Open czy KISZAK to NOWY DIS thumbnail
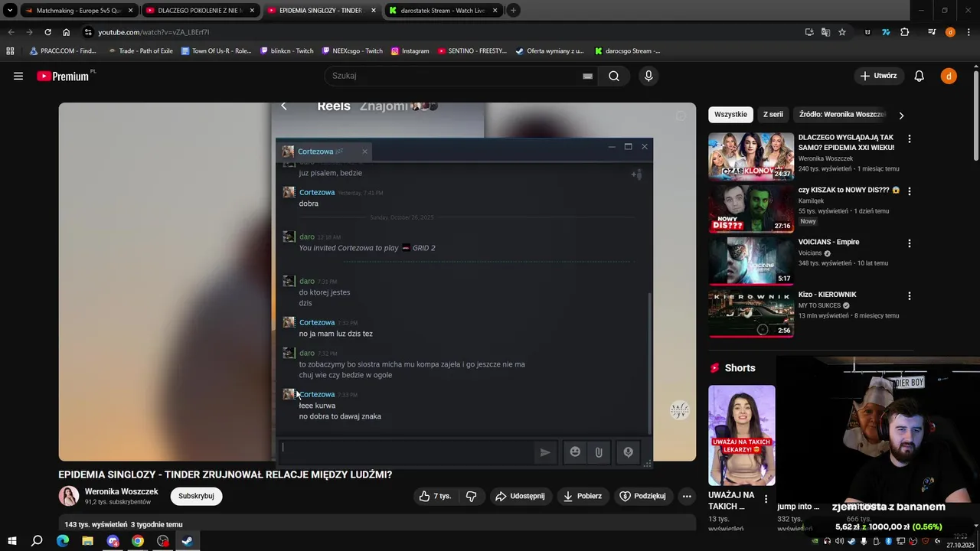The width and height of the screenshot is (980, 551). tap(751, 208)
